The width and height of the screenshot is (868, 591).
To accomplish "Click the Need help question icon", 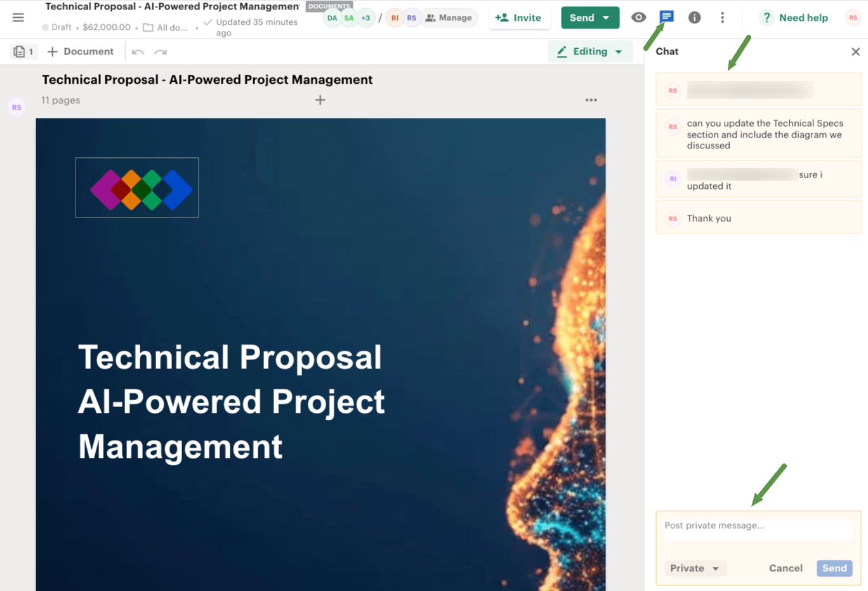I will [x=766, y=18].
